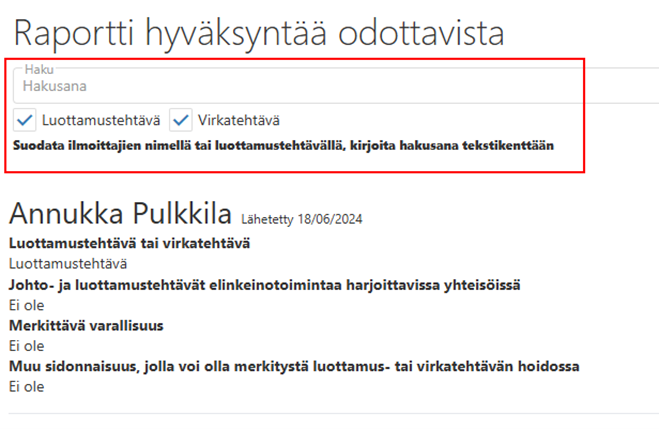Open the Annukka Pulkkila report entry
The image size is (659, 429).
point(120,212)
